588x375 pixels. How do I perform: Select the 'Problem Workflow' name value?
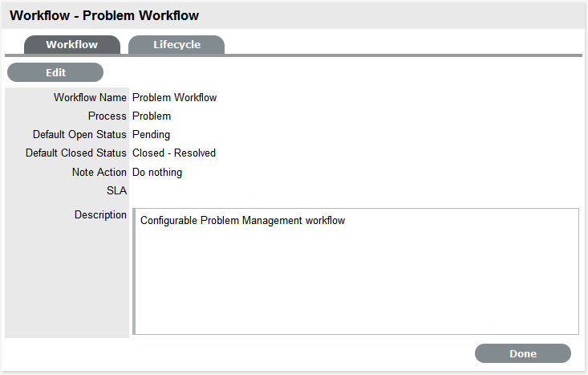point(174,98)
